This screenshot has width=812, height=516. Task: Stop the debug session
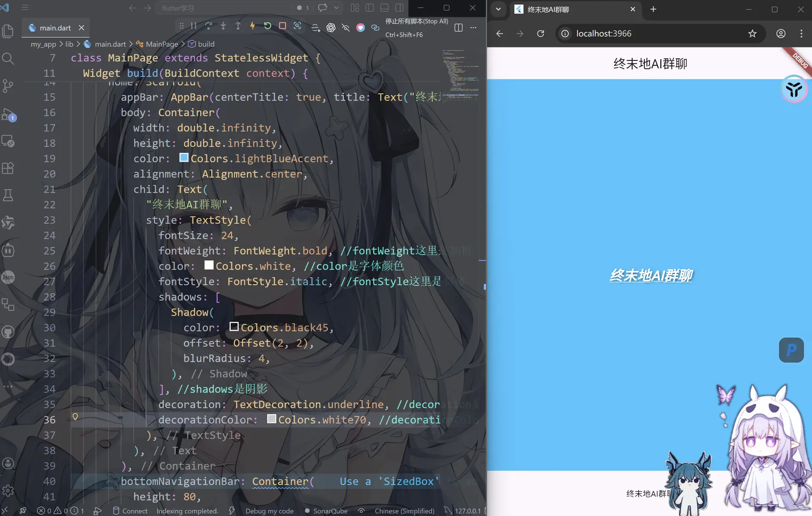283,26
